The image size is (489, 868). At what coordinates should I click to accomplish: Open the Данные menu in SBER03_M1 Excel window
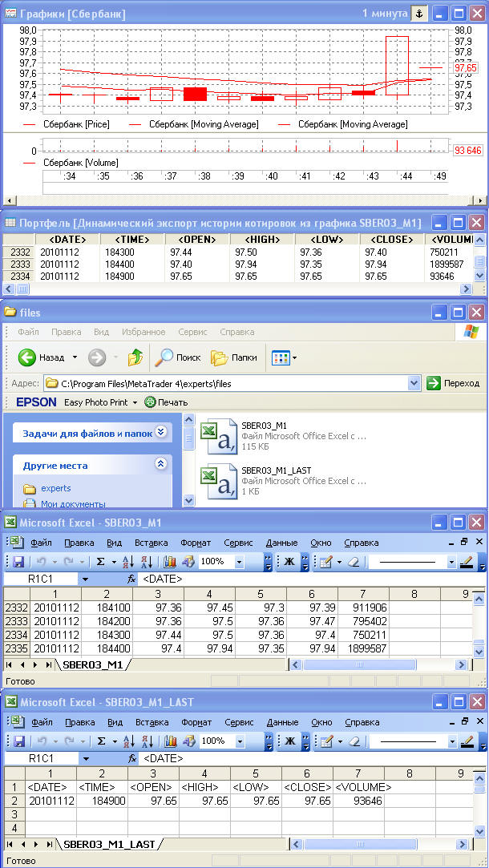click(282, 543)
